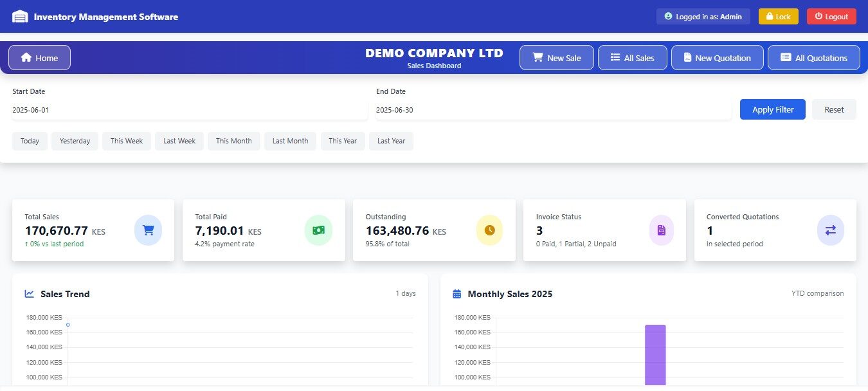Select the Today quick filter
This screenshot has height=391, width=868.
coord(30,141)
